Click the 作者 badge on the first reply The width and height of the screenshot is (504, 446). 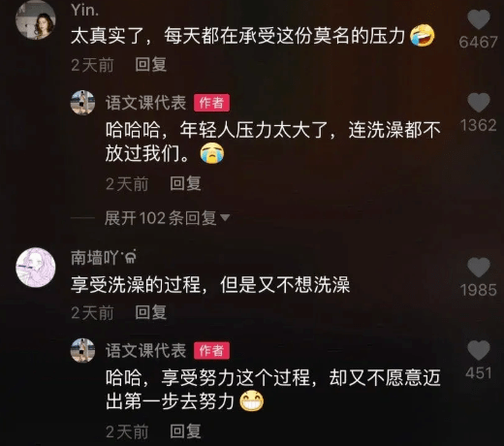click(211, 103)
